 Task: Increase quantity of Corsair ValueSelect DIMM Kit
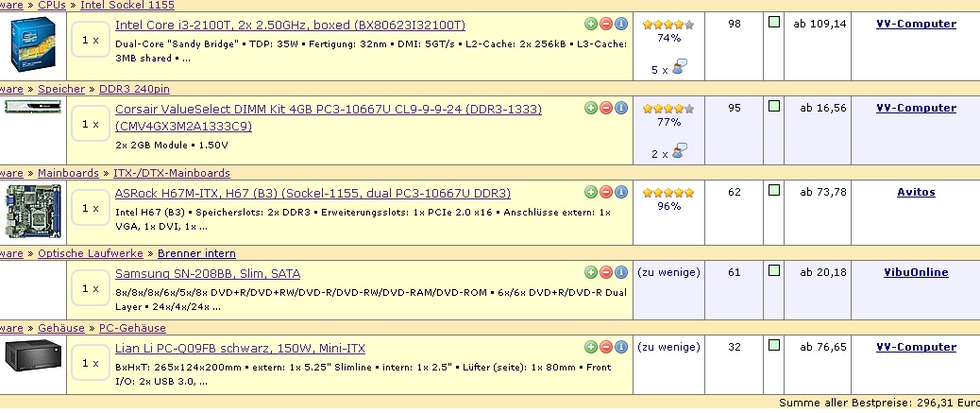[x=591, y=108]
